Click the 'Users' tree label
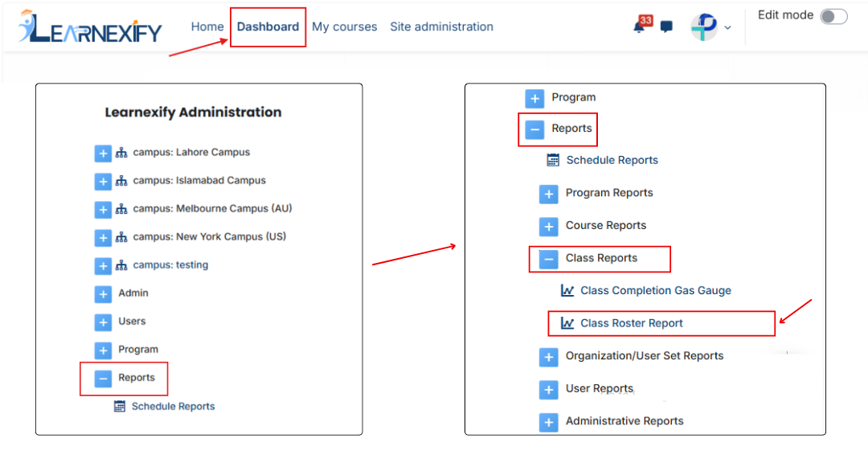 tap(132, 321)
